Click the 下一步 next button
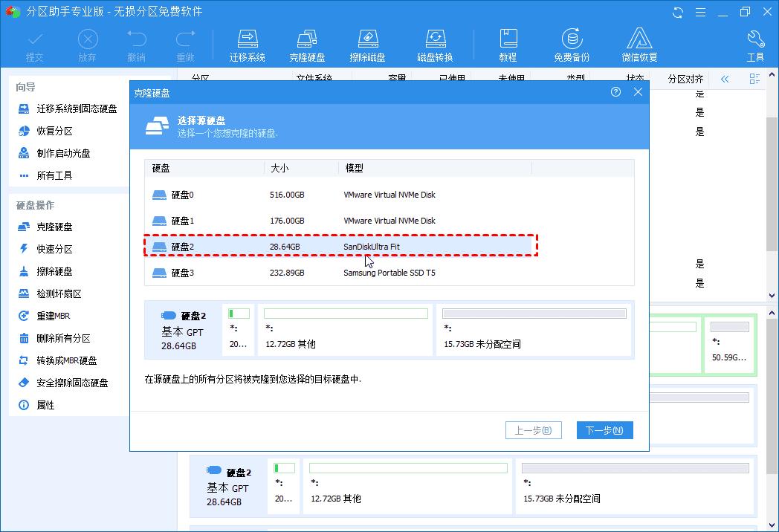This screenshot has width=779, height=532. 604,429
